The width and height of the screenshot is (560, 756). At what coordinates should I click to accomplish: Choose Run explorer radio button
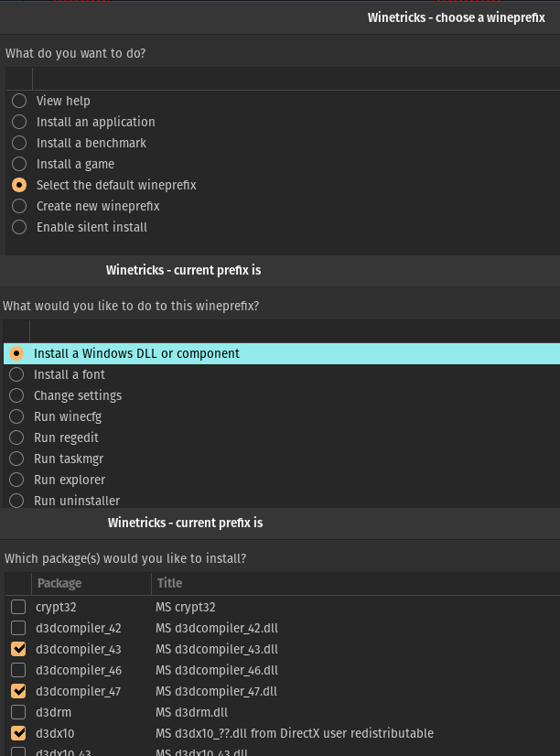16,480
